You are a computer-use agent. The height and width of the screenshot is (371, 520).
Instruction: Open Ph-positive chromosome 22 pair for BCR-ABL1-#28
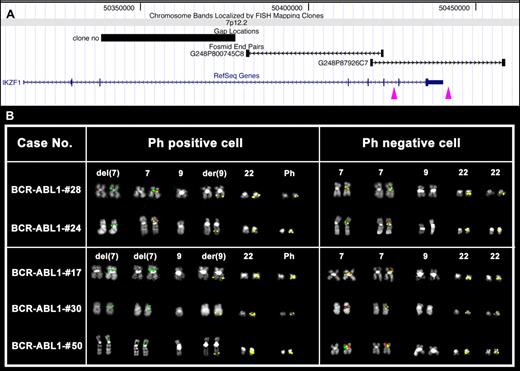(251, 195)
